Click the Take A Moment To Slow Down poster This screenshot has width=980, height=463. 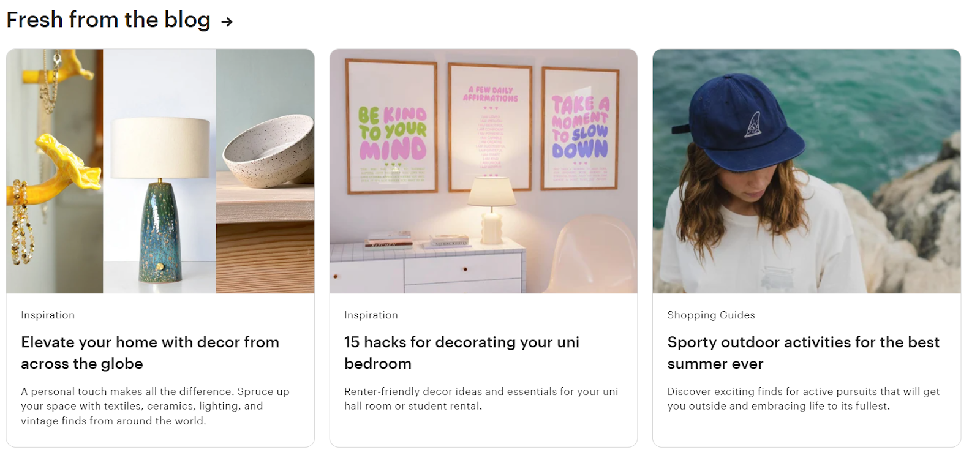(579, 129)
